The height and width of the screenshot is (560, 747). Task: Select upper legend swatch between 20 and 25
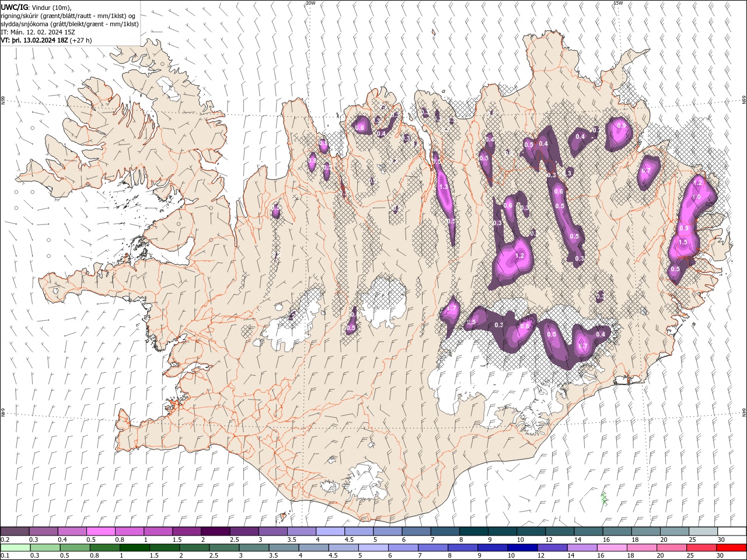675,531
